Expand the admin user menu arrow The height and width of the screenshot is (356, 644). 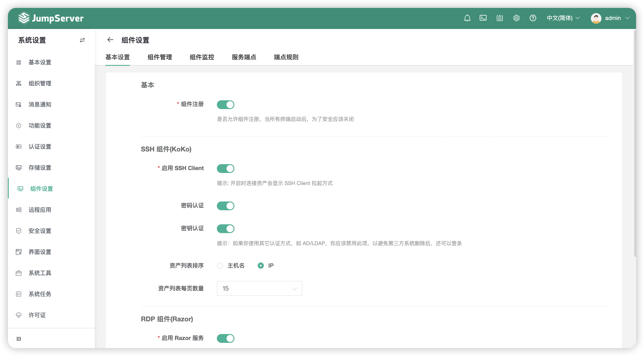click(627, 18)
